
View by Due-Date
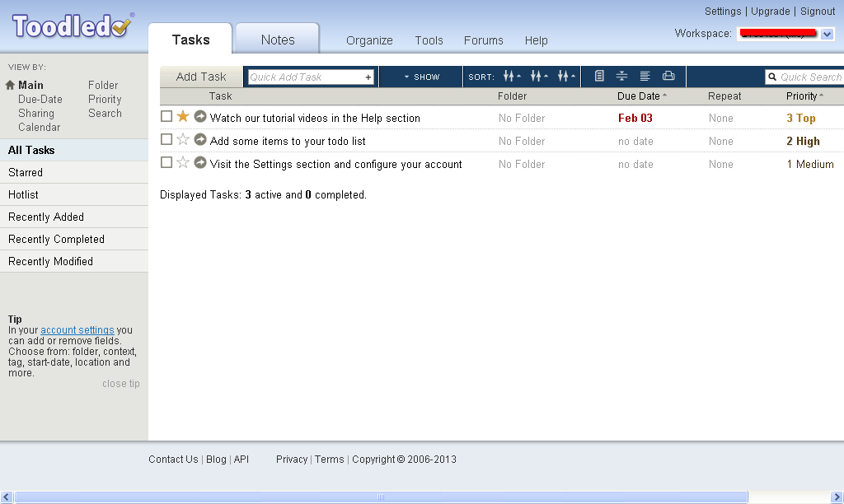(x=40, y=100)
